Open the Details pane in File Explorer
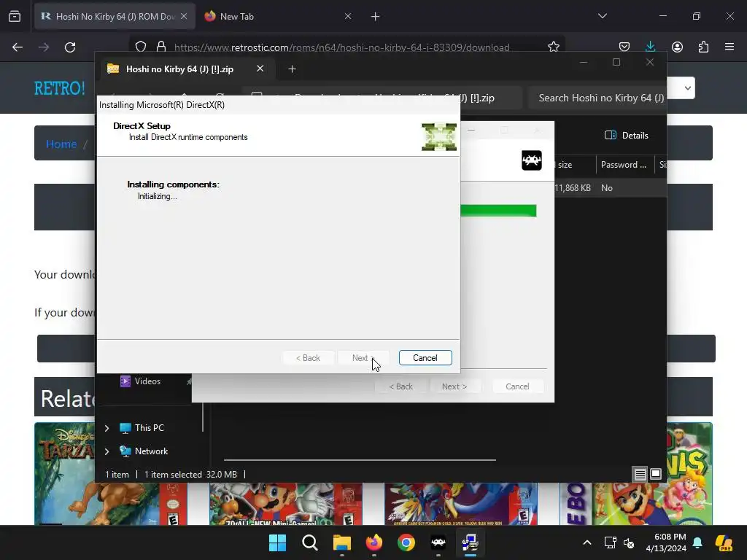747x560 pixels. click(626, 135)
